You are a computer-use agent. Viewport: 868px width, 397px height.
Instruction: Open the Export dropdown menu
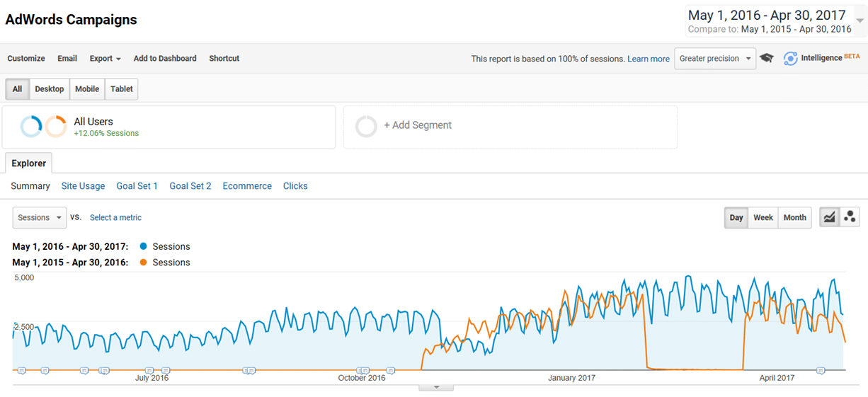[x=105, y=59]
